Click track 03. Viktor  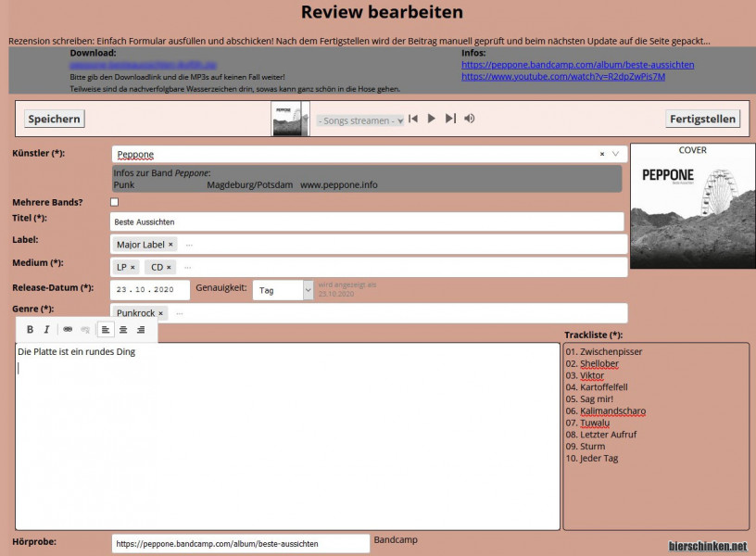click(x=585, y=375)
